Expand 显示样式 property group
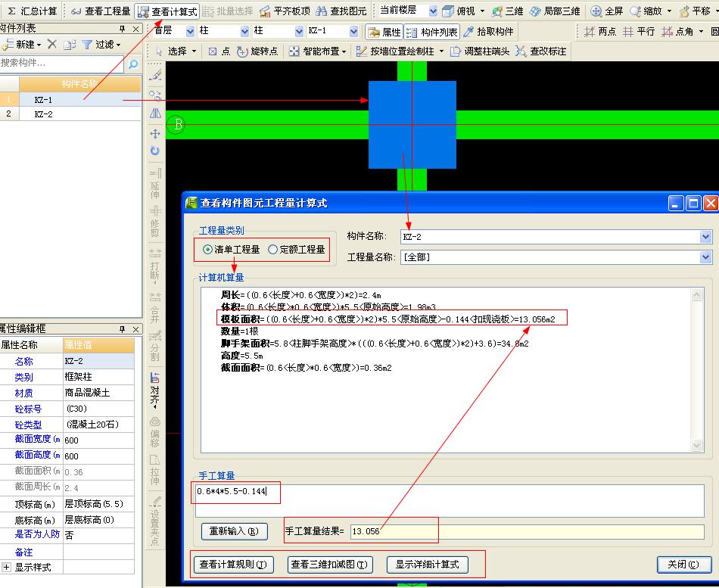 pos(6,567)
